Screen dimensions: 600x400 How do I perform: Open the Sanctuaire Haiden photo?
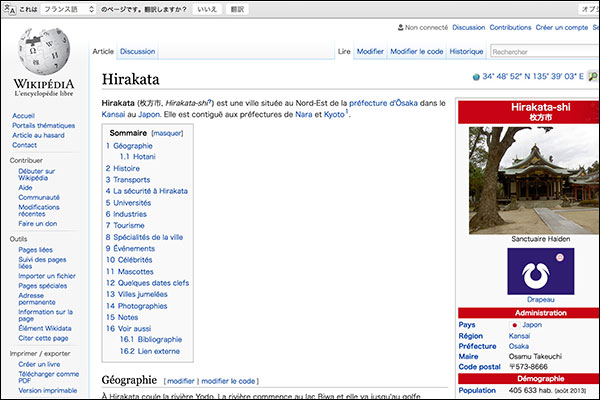[x=526, y=179]
